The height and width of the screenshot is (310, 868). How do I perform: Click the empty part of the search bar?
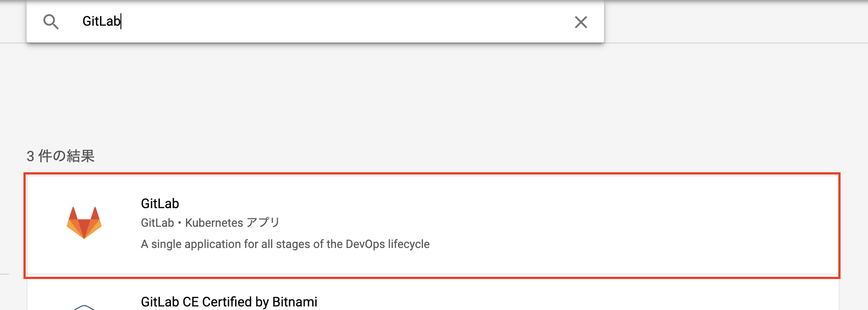345,21
